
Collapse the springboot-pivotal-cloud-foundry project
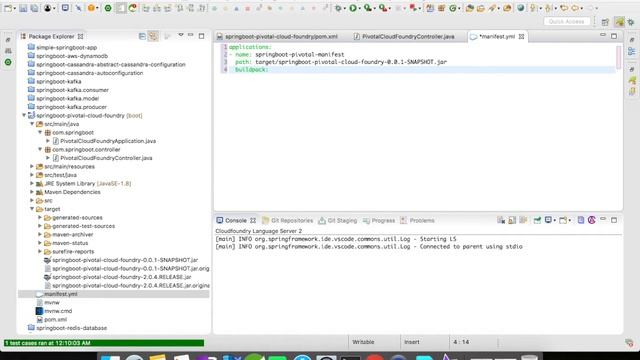[x=24, y=116]
